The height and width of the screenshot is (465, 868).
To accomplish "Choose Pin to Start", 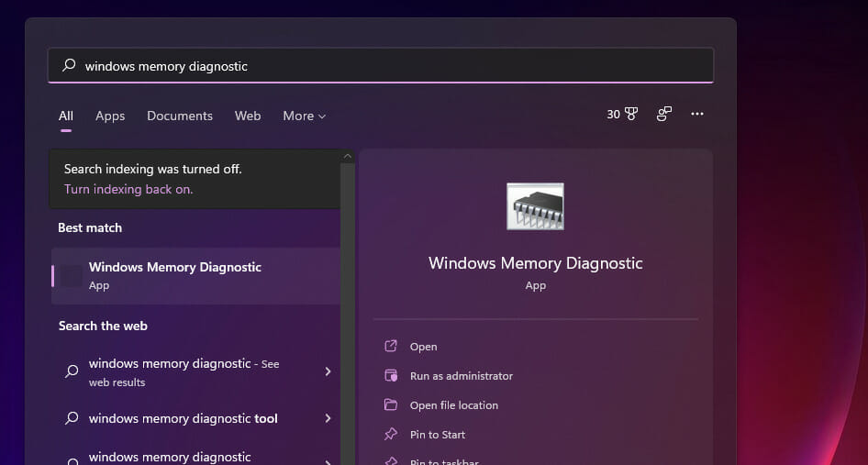I will click(438, 435).
